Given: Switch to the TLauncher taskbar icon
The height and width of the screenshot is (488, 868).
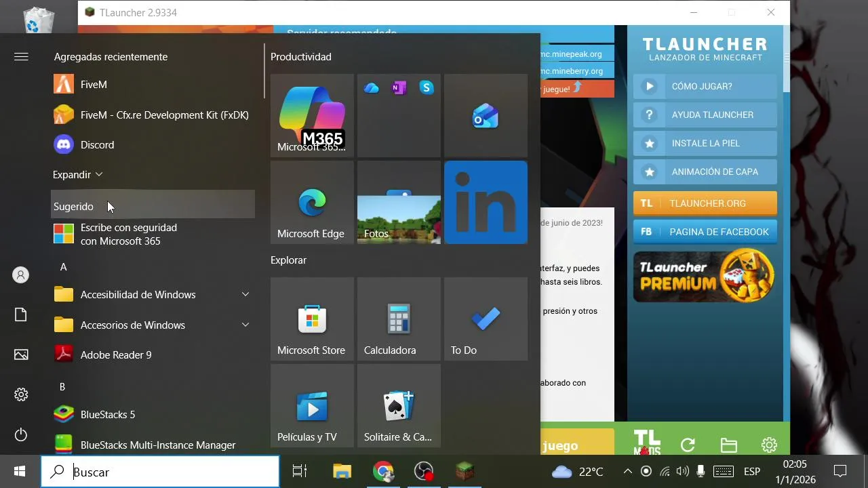Looking at the screenshot, I should [465, 472].
